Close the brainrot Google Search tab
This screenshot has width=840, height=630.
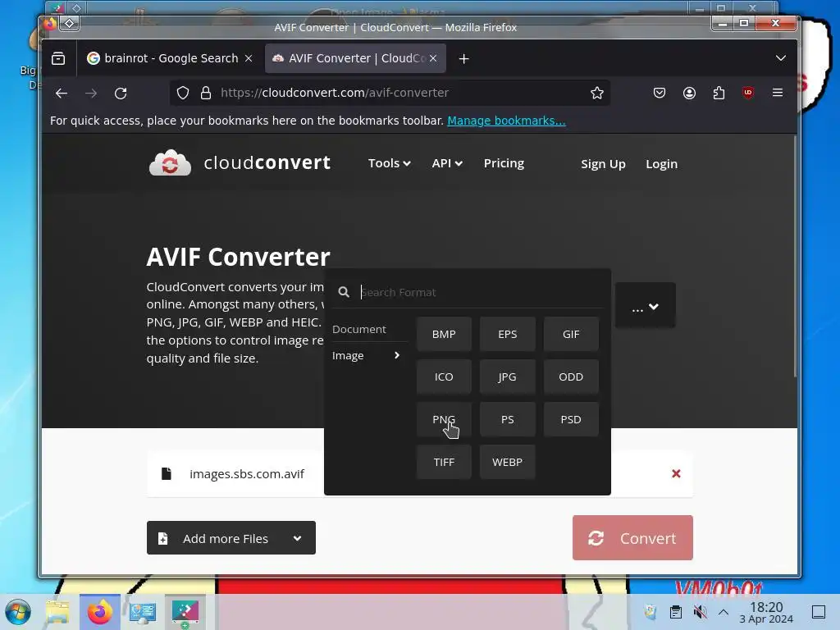pyautogui.click(x=249, y=58)
